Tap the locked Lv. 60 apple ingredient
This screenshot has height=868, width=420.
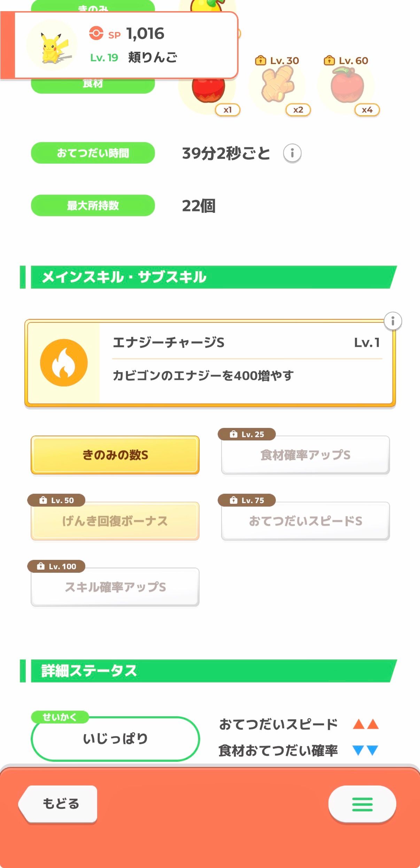[346, 85]
